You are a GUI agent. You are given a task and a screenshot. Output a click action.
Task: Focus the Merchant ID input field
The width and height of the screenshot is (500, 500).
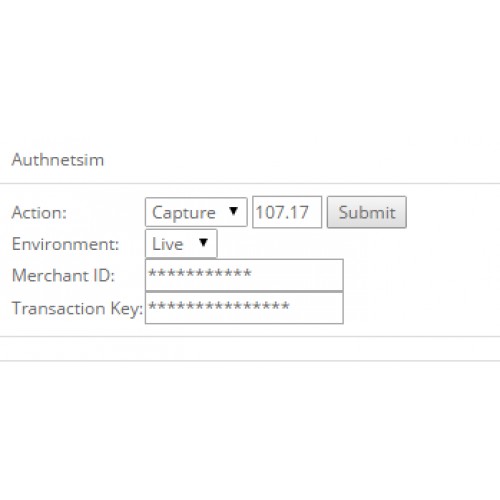[x=244, y=275]
